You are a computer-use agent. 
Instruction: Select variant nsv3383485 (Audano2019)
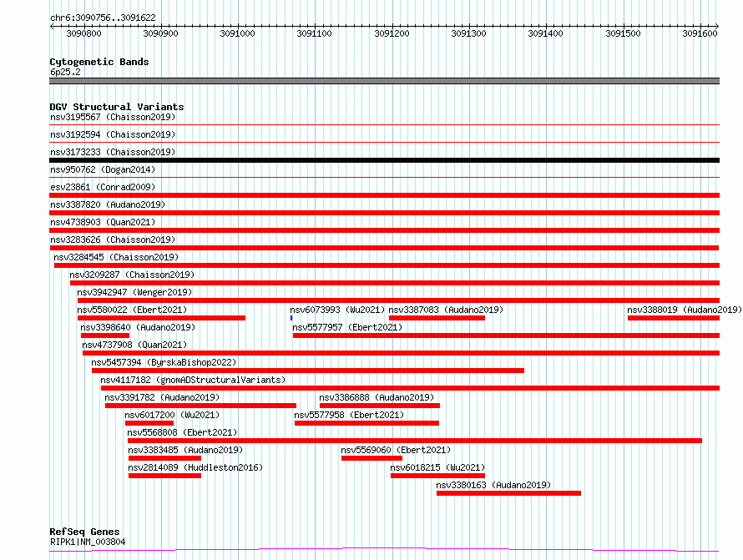coord(185,450)
